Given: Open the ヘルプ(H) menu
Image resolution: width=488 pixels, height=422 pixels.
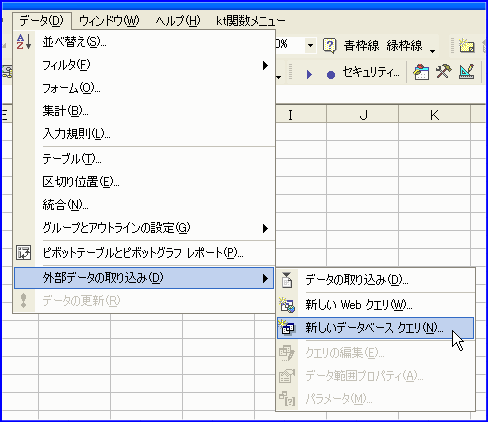Looking at the screenshot, I should coord(178,21).
